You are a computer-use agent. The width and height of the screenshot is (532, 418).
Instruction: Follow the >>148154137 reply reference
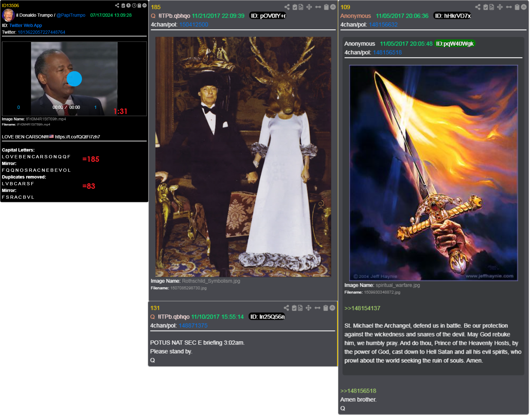pyautogui.click(x=362, y=308)
